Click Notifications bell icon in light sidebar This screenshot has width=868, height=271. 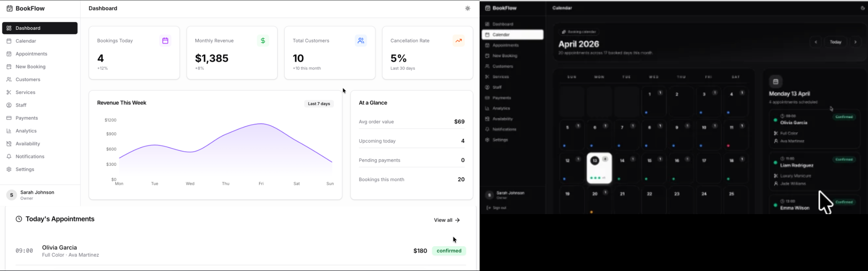pos(9,157)
